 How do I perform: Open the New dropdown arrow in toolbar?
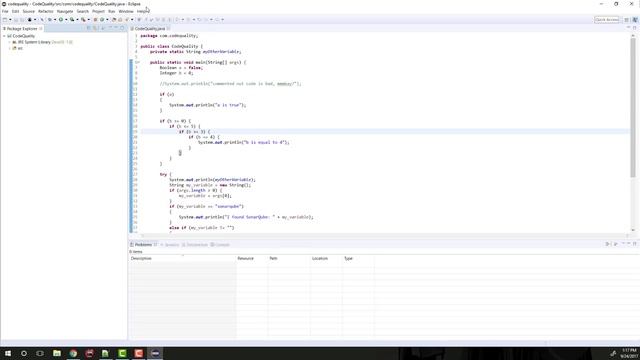tap(10, 20)
